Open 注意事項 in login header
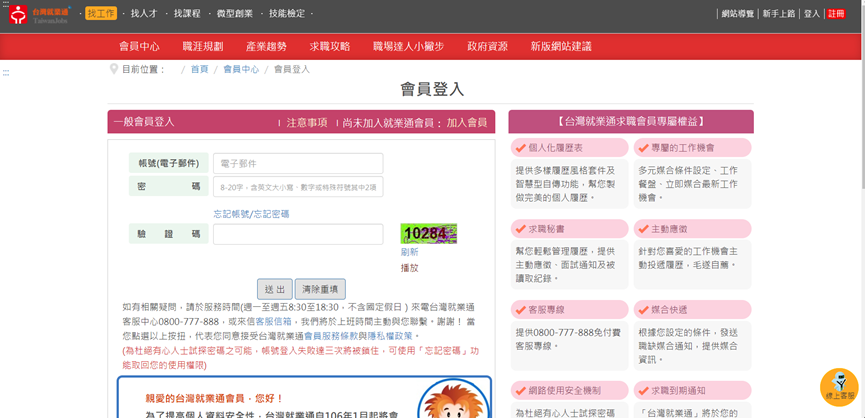 pyautogui.click(x=307, y=122)
